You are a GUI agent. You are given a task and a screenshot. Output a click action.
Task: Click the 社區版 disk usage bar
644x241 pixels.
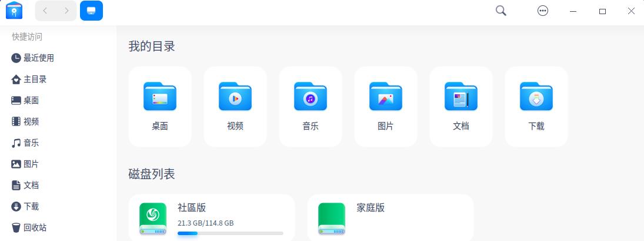pyautogui.click(x=231, y=233)
